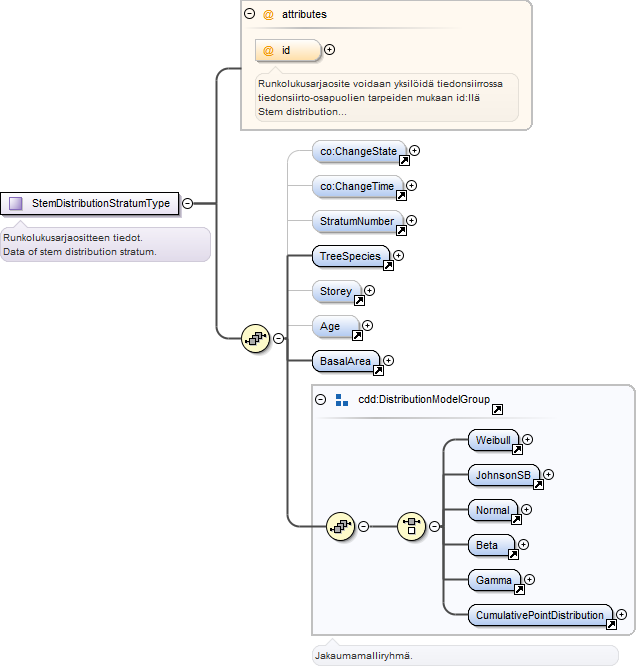Select the Normal element
Screen dimensions: 637x669
(x=493, y=510)
